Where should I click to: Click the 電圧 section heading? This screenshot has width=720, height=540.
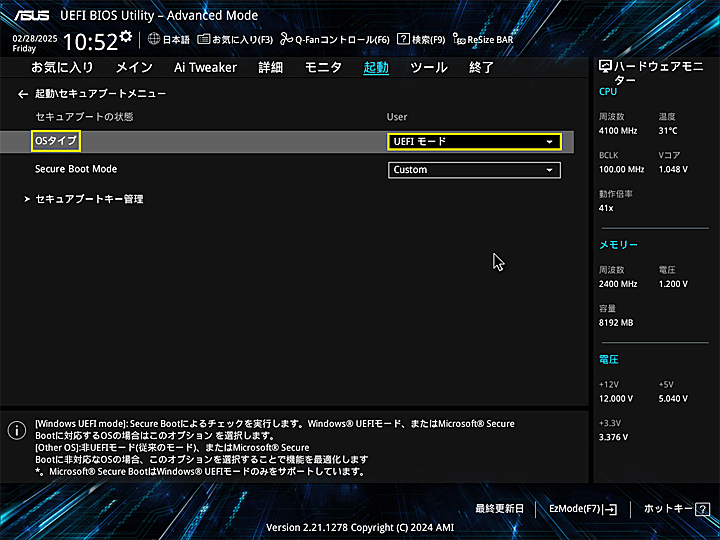(x=609, y=360)
